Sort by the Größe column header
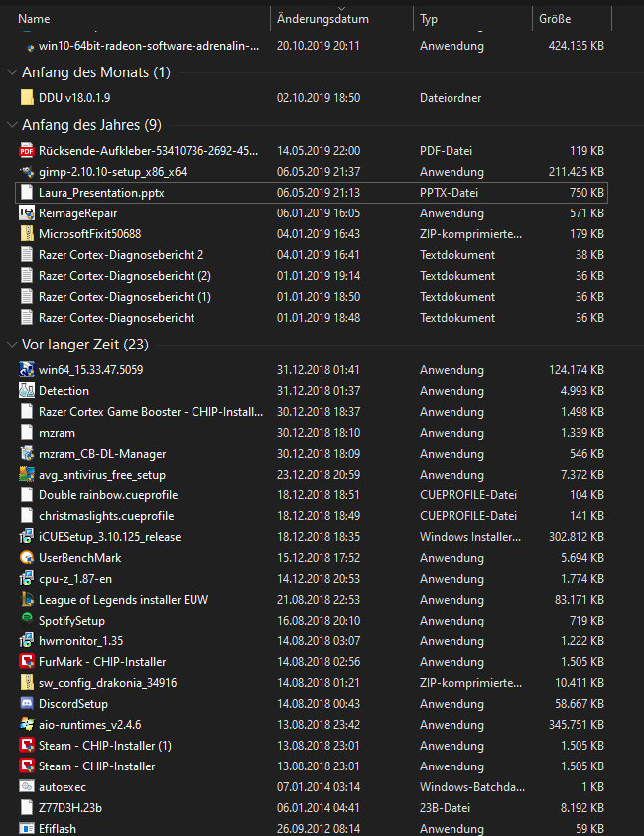Image resolution: width=644 pixels, height=836 pixels. [x=555, y=19]
